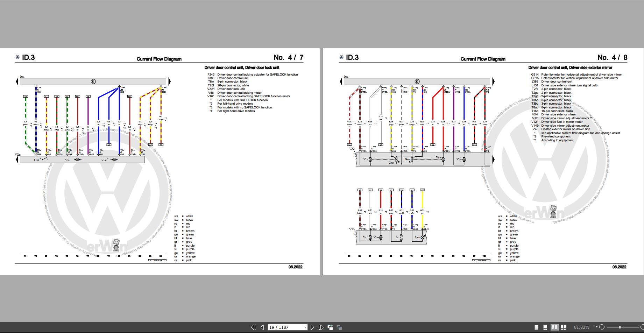
Task: Click "Current Flow Diagram" heading on page 4/8
Action: (483, 59)
